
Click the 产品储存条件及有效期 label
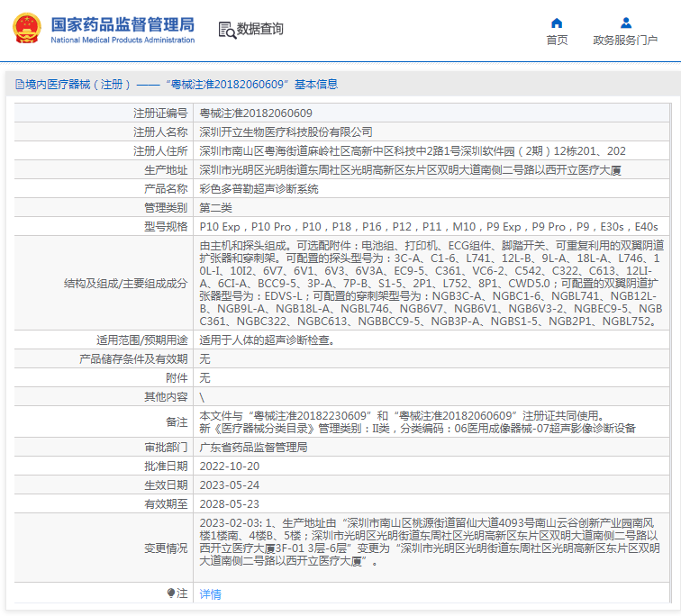133,359
